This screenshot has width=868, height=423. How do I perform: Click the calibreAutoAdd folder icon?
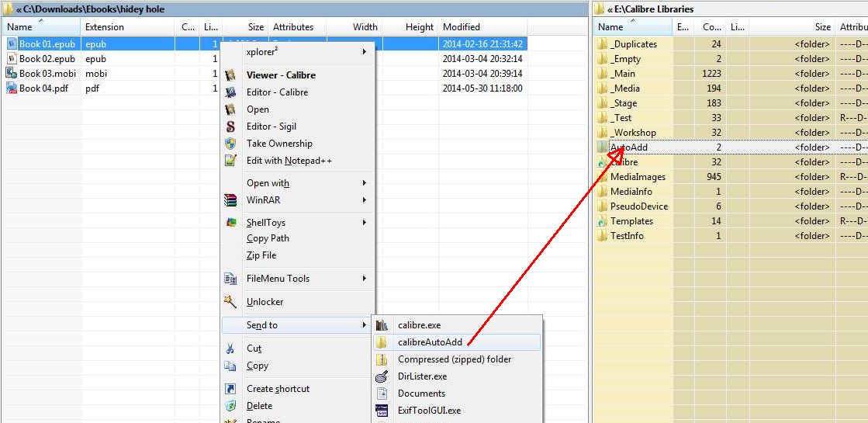(382, 343)
